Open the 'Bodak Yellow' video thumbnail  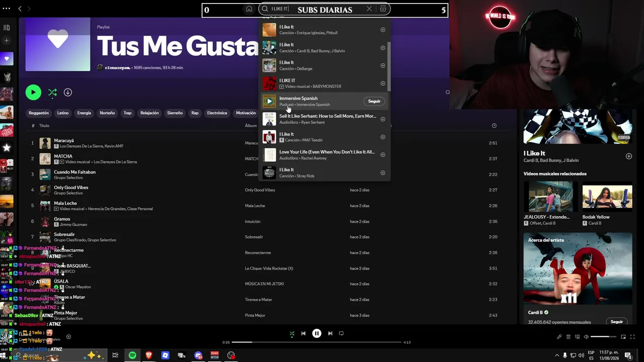(607, 196)
